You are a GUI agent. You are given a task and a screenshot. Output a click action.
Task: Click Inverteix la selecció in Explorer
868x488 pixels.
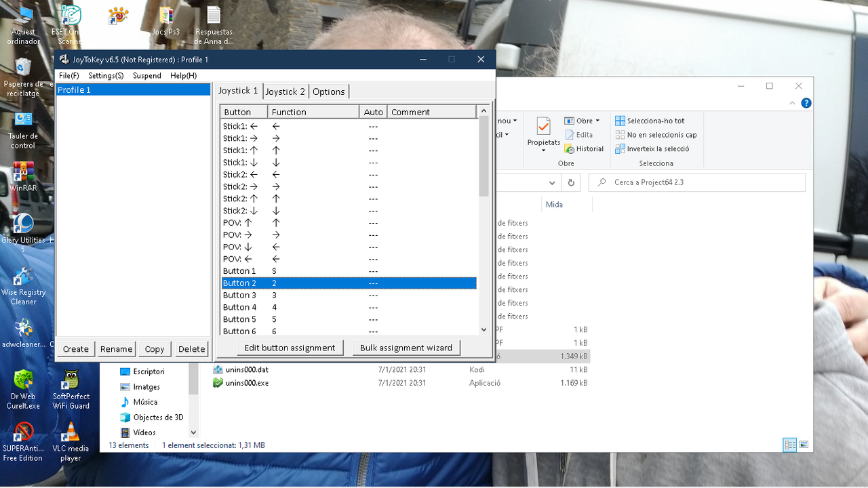pos(652,149)
